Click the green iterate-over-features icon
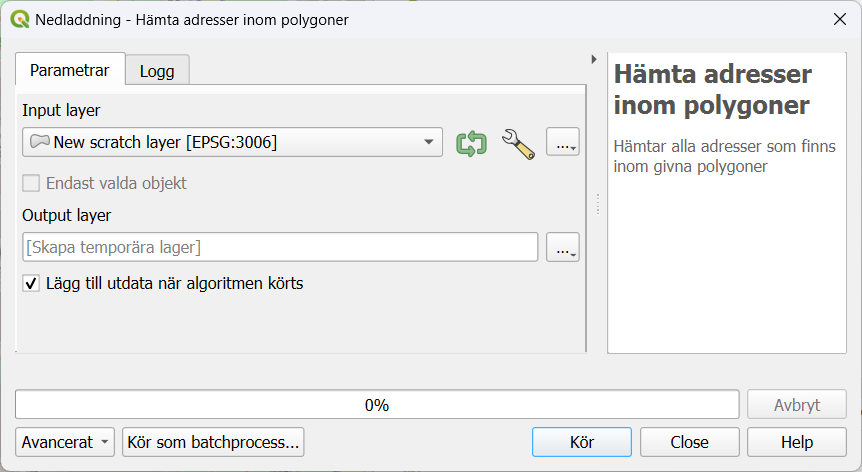 (x=471, y=143)
